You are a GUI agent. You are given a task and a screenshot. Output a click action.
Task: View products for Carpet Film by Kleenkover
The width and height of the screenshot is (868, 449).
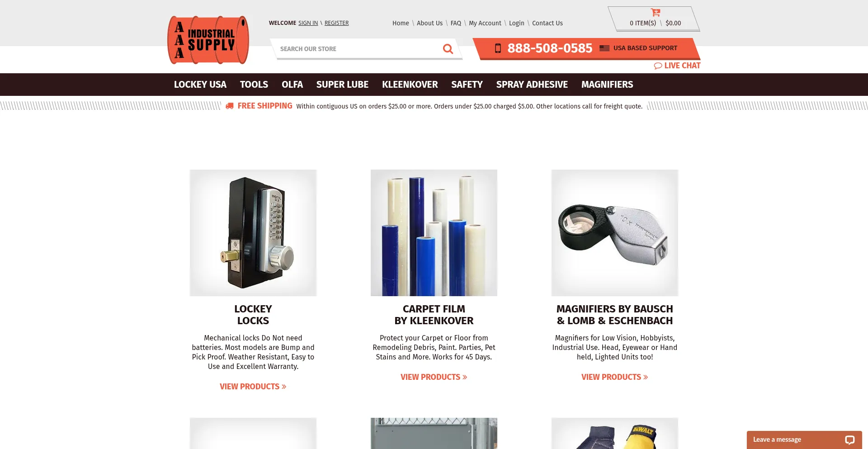pos(434,377)
